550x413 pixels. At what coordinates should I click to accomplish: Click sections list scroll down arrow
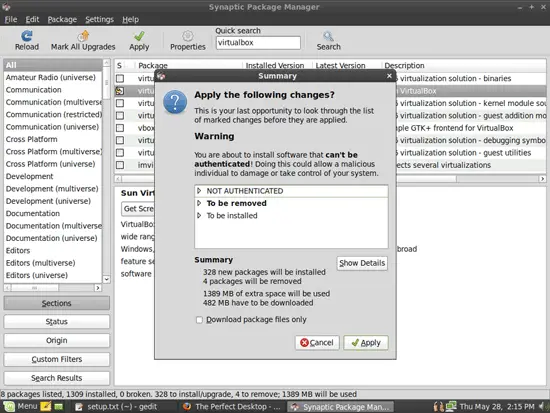(x=106, y=279)
